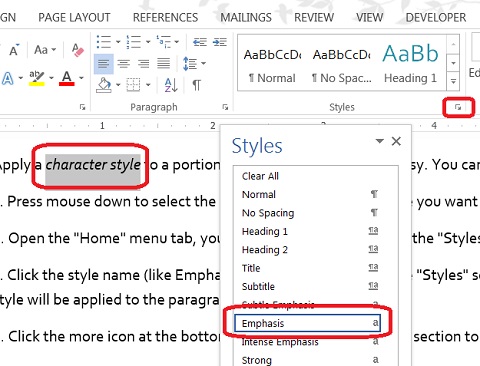Expand the full Styles gallery
Image resolution: width=480 pixels, height=366 pixels.
[453, 81]
